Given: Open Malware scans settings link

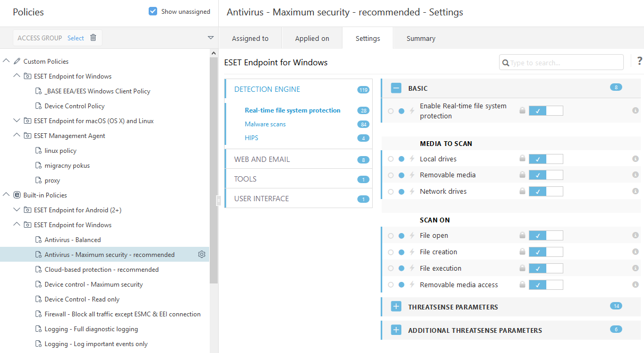Looking at the screenshot, I should pyautogui.click(x=265, y=124).
